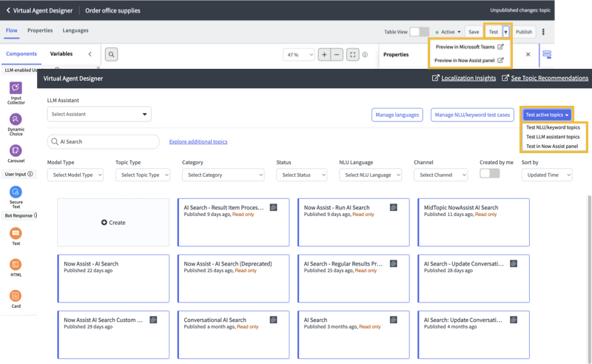Expand the Test active topics button
Image resolution: width=592 pixels, height=364 pixels.
click(x=547, y=115)
